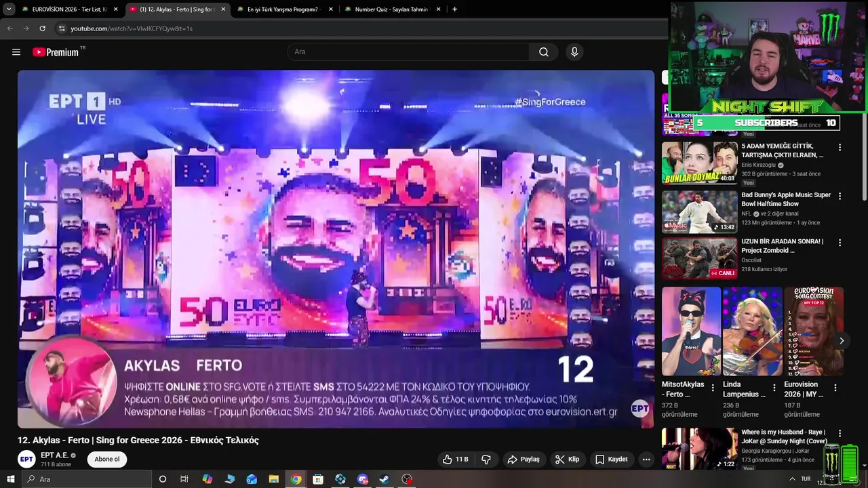Screen dimensions: 868x488
Task: Open Bad Bunny Halftime Show video title
Action: pyautogui.click(x=785, y=199)
